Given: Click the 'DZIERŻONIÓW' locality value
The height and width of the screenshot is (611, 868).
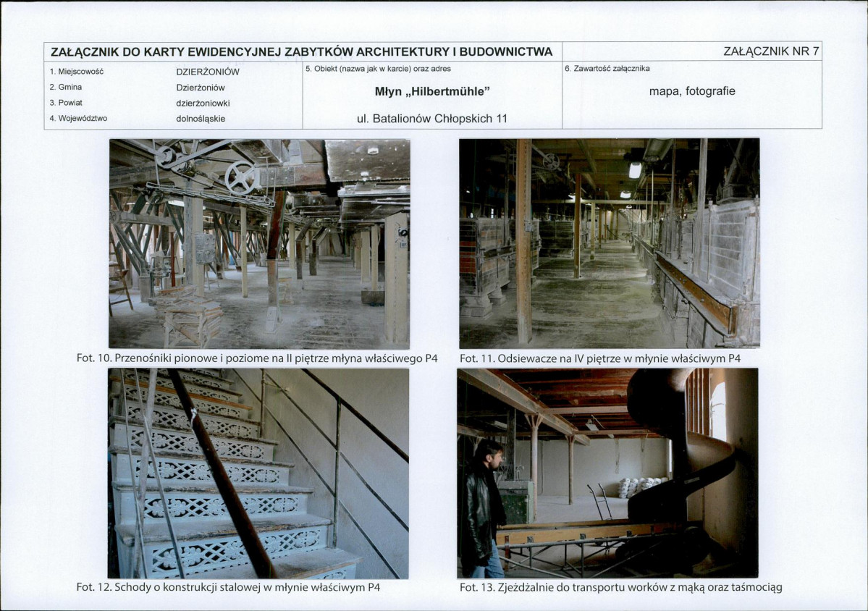Looking at the screenshot, I should [x=208, y=72].
